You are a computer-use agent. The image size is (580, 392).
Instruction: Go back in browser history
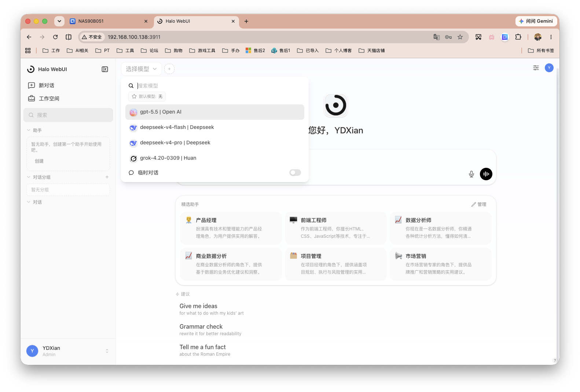coord(29,37)
